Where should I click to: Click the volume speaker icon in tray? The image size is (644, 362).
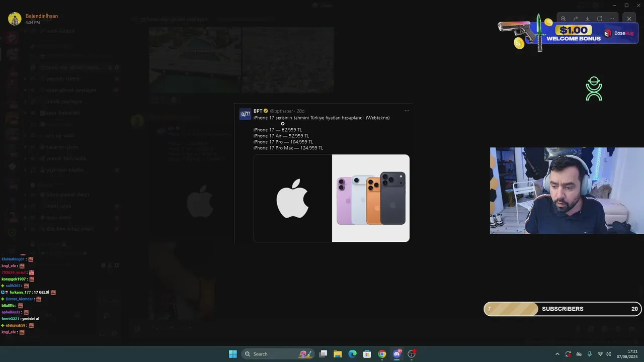click(608, 354)
